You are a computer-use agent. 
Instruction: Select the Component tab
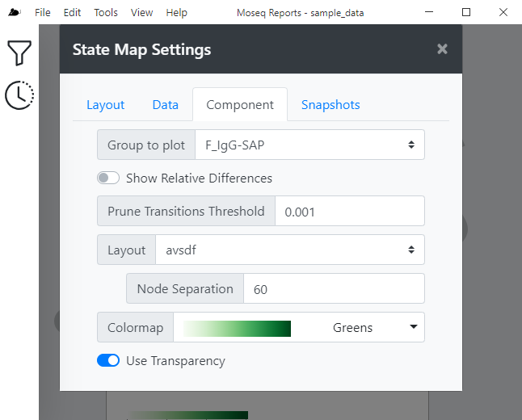coord(240,104)
